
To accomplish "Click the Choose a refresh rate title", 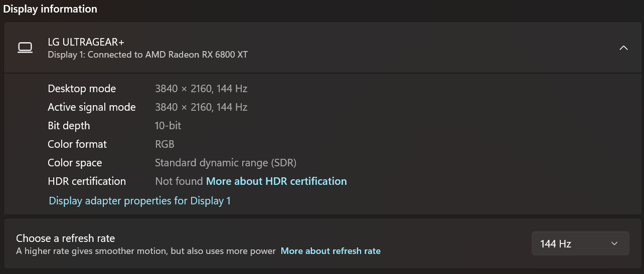I will click(66, 238).
